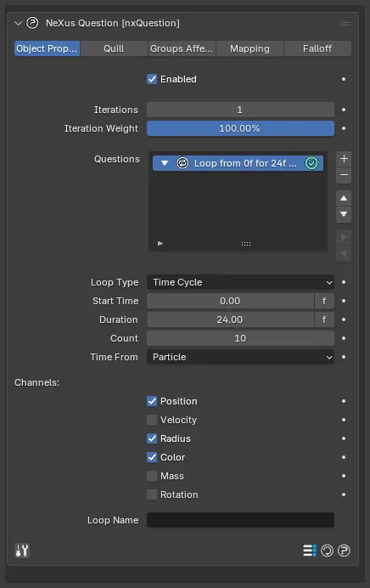Image resolution: width=370 pixels, height=588 pixels.
Task: Open the Quill tab
Action: 114,48
